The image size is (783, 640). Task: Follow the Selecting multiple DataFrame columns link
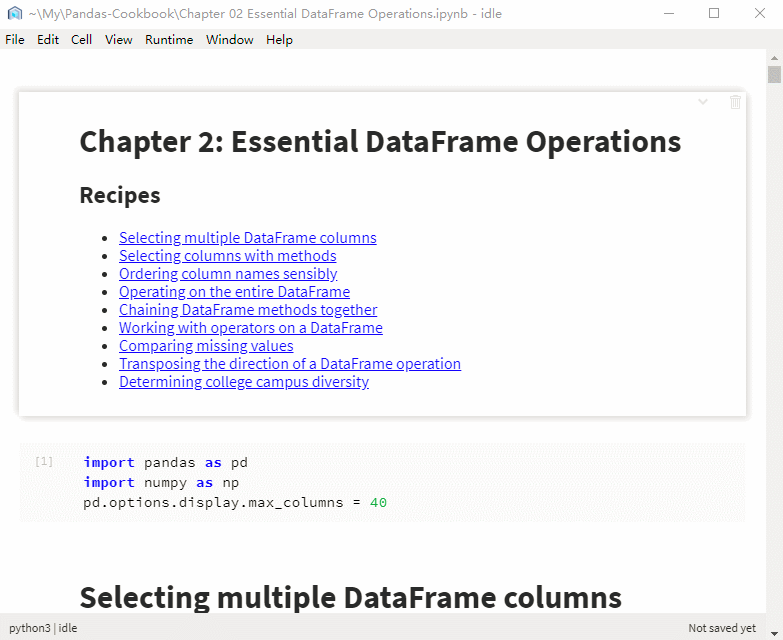[247, 238]
